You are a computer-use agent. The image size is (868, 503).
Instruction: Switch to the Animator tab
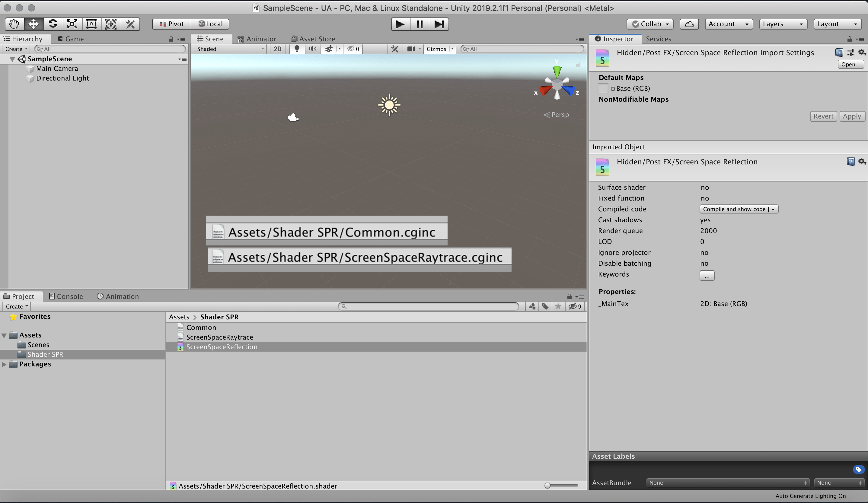coord(257,39)
